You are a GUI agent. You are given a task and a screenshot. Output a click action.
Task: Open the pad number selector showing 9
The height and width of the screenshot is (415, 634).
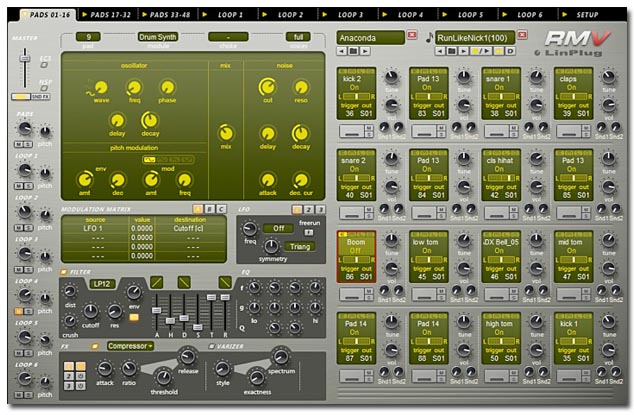pyautogui.click(x=88, y=37)
